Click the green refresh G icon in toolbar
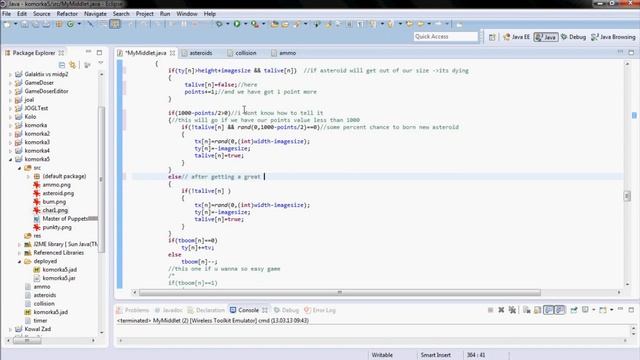The image size is (640, 360). click(71, 24)
